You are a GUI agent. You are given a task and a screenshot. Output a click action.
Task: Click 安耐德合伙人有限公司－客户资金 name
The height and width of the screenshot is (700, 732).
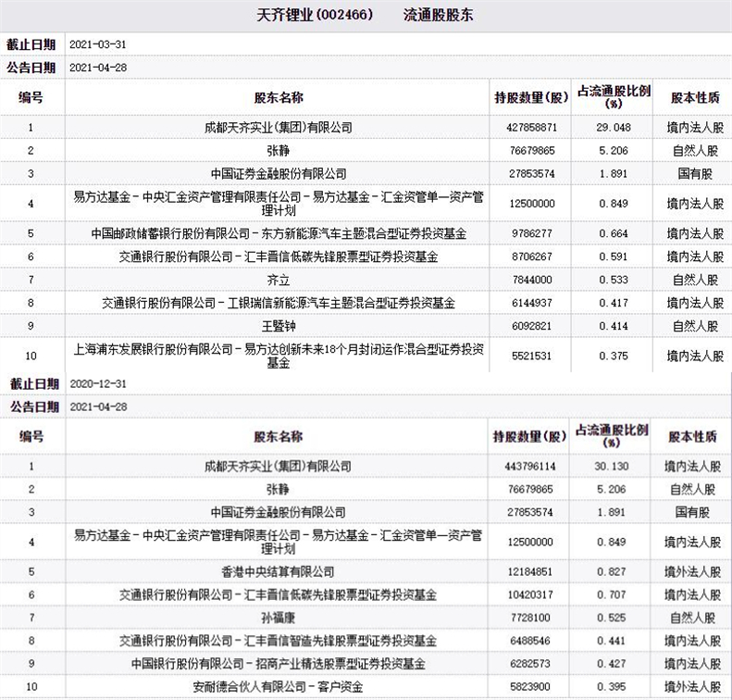278,687
